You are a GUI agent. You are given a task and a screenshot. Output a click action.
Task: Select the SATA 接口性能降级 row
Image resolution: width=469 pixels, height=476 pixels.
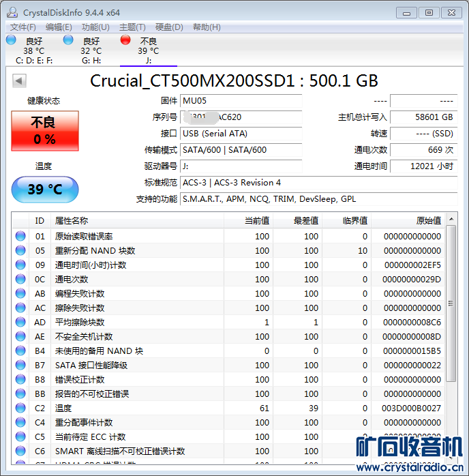(228, 365)
